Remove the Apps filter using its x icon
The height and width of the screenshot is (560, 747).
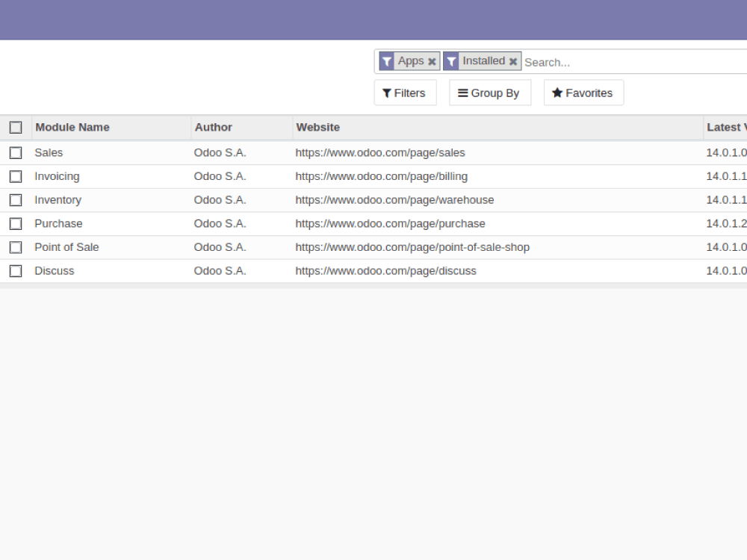click(x=433, y=60)
